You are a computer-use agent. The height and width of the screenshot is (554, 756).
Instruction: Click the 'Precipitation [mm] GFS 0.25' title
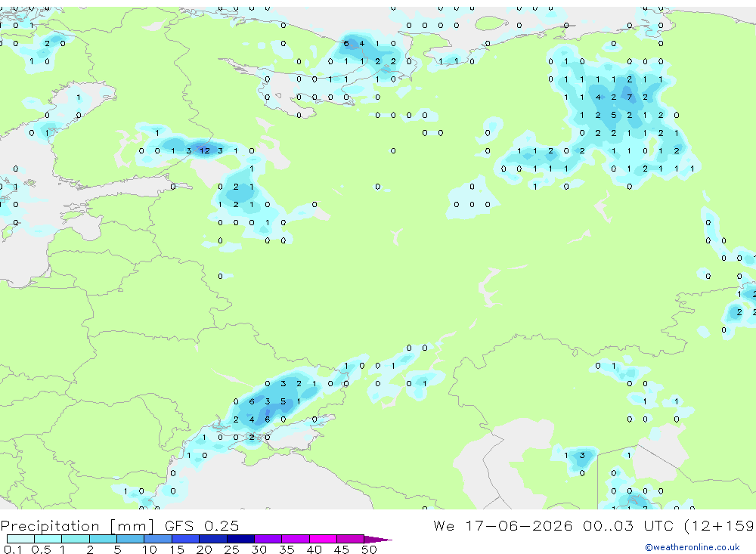(x=119, y=525)
